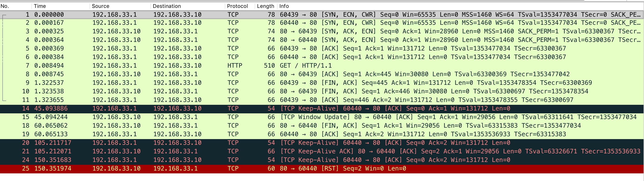Select packet 2 SYN from port 60440
Viewport: 644px width, 181px height.
click(x=322, y=23)
